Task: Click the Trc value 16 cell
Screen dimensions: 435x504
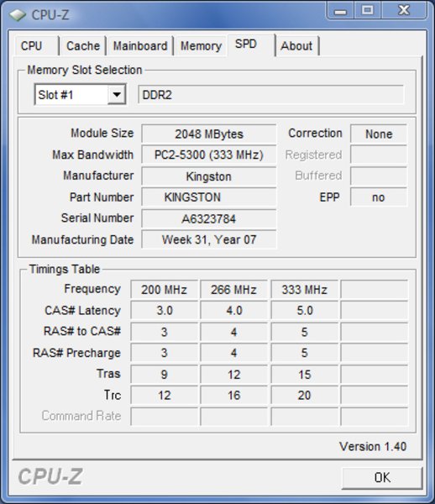Action: coord(233,396)
